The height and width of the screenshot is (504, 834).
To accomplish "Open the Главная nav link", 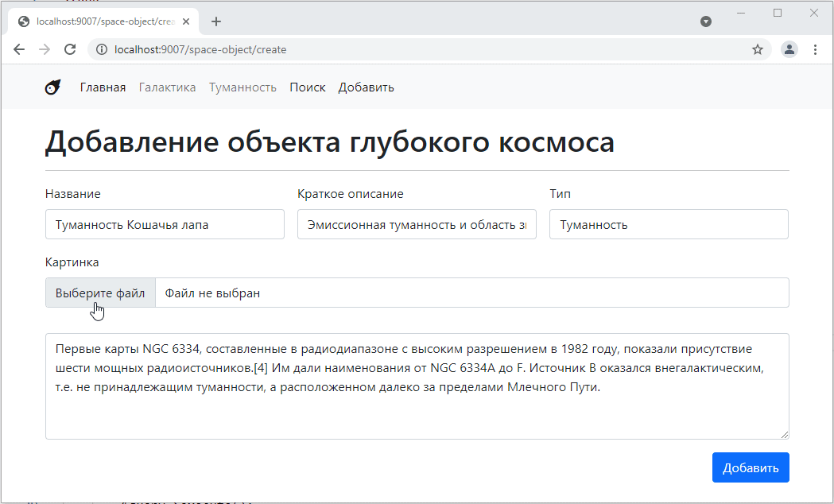I will pos(103,87).
